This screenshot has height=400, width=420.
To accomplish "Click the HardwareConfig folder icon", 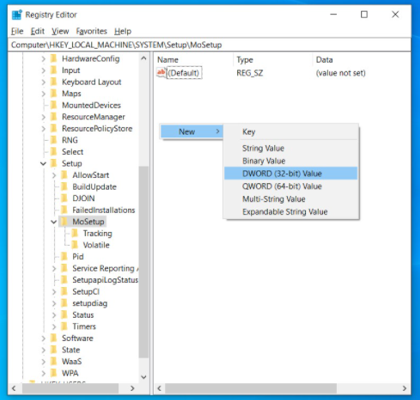I will coord(54,59).
